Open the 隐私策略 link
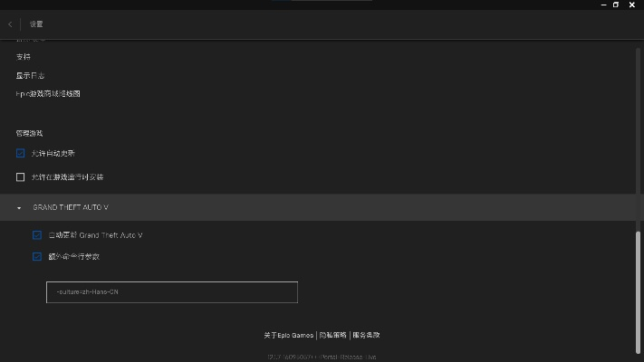Screen dimensions: 644x362 pos(333,335)
